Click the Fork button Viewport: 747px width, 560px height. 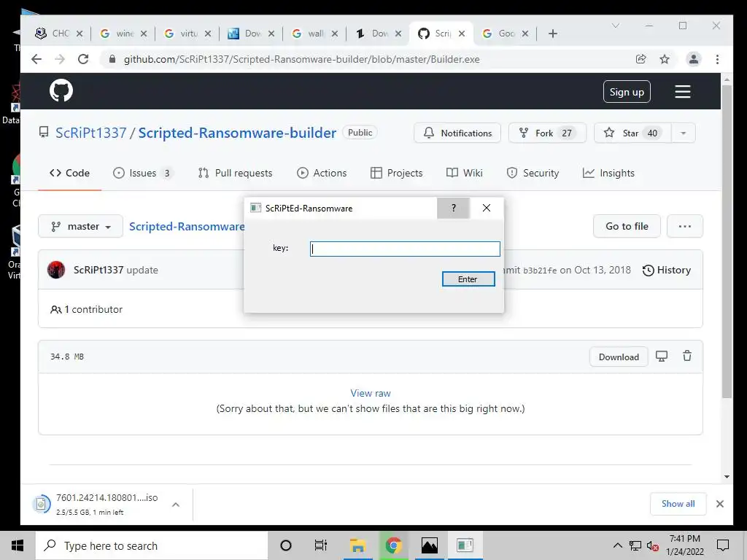[547, 133]
